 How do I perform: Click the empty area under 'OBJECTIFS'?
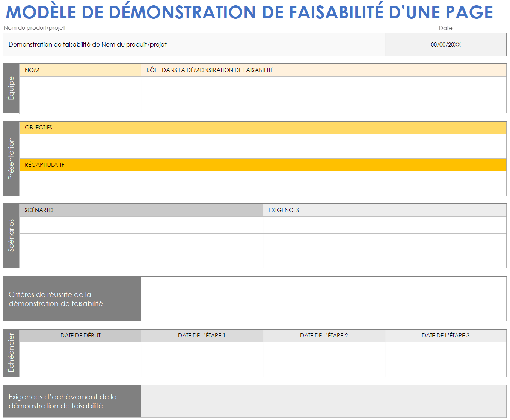pos(263,146)
